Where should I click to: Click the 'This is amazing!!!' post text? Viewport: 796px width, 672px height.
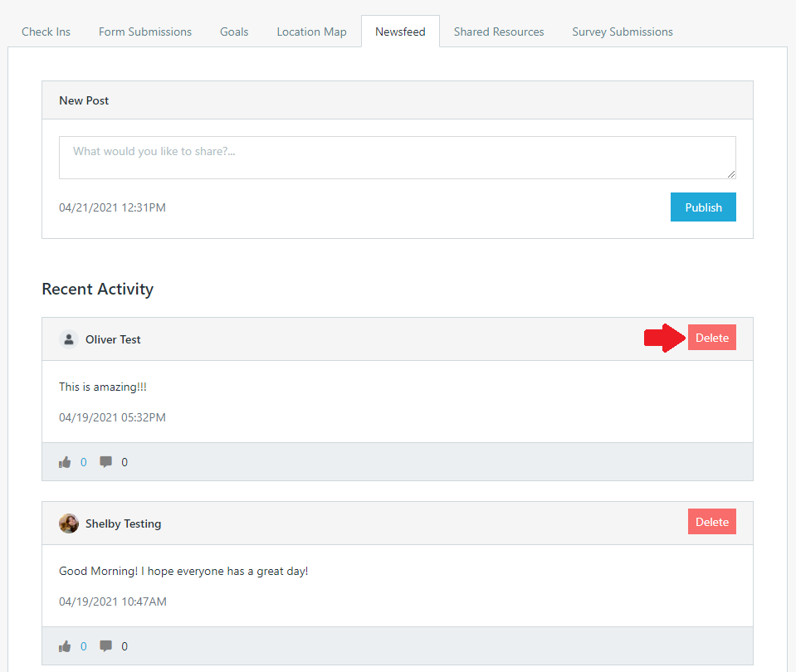click(103, 387)
